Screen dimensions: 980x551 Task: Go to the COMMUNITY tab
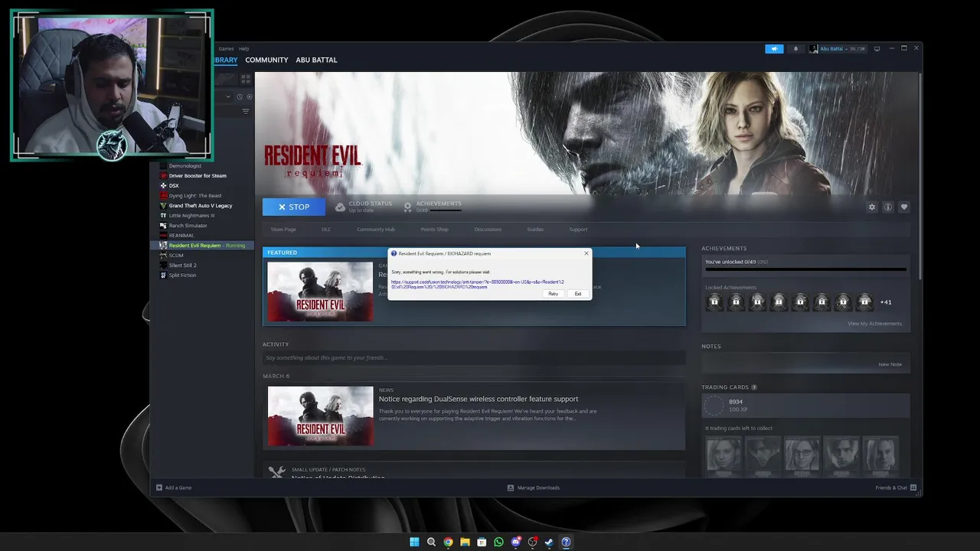coord(266,60)
